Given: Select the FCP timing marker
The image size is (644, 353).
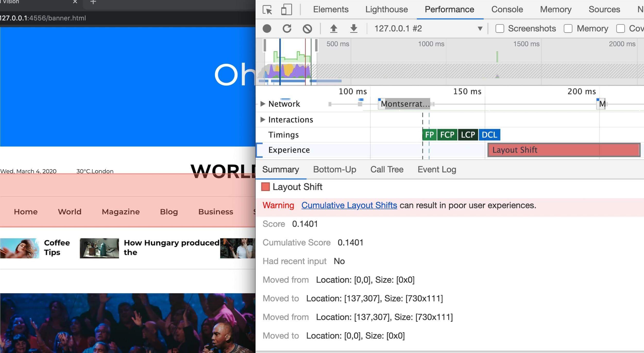Looking at the screenshot, I should [447, 134].
